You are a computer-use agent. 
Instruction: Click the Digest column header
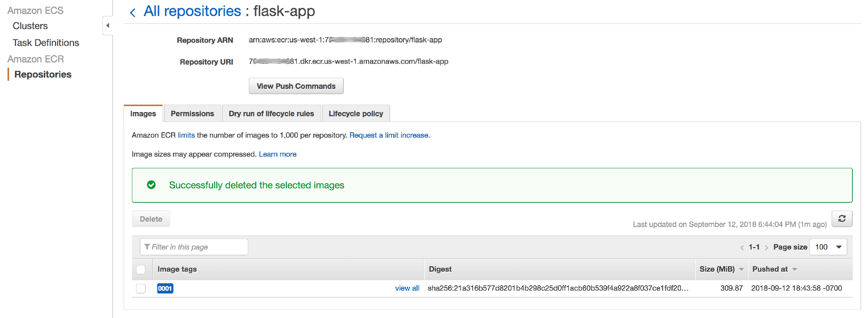[440, 269]
